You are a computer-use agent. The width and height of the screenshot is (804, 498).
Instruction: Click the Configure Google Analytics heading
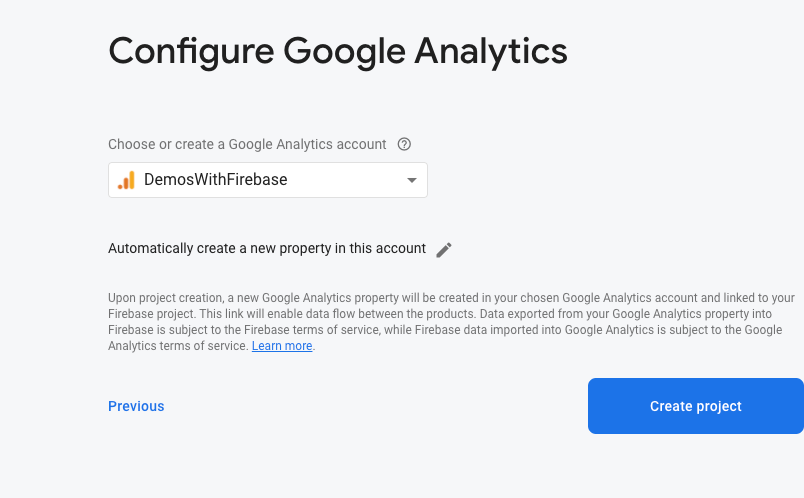(x=338, y=50)
